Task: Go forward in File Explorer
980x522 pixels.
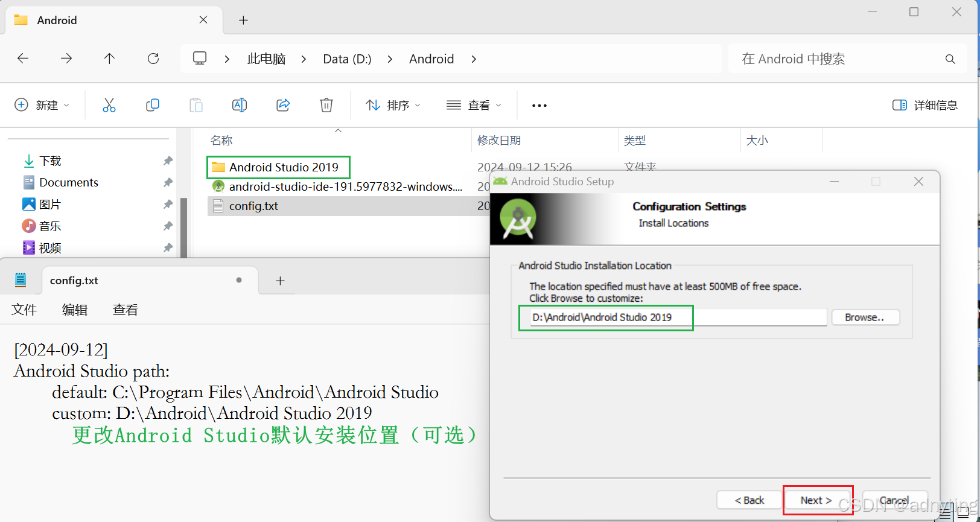Action: coord(66,59)
